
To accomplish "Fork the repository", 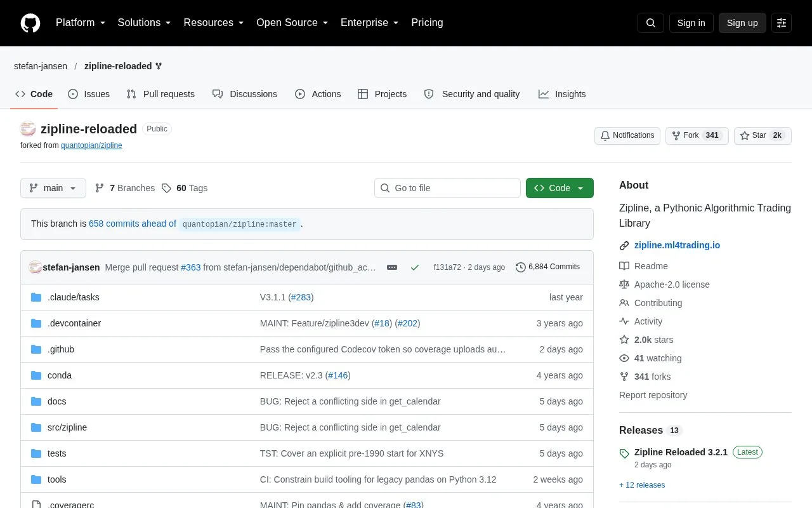I will pyautogui.click(x=697, y=136).
